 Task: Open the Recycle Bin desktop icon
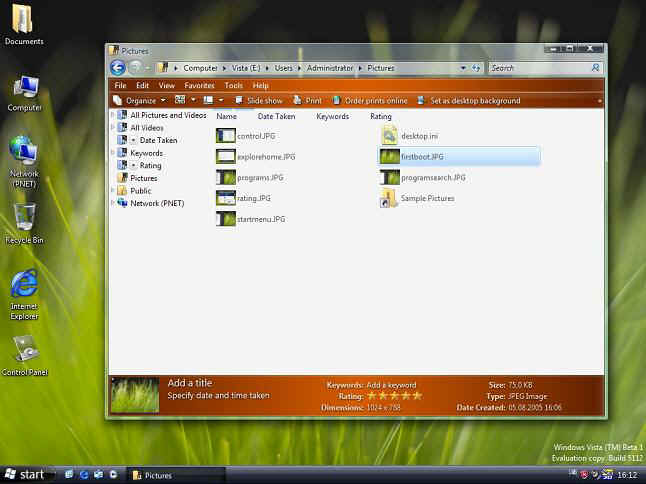[24, 218]
